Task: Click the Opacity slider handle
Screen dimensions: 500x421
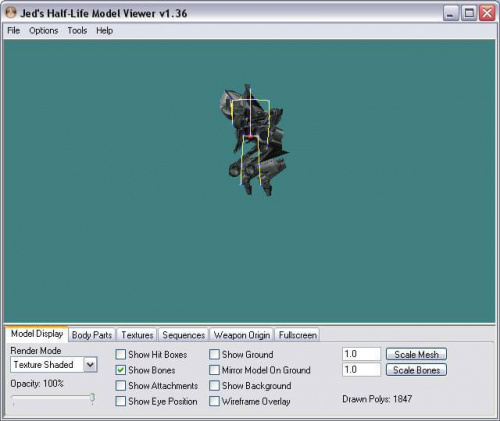Action: pos(93,398)
